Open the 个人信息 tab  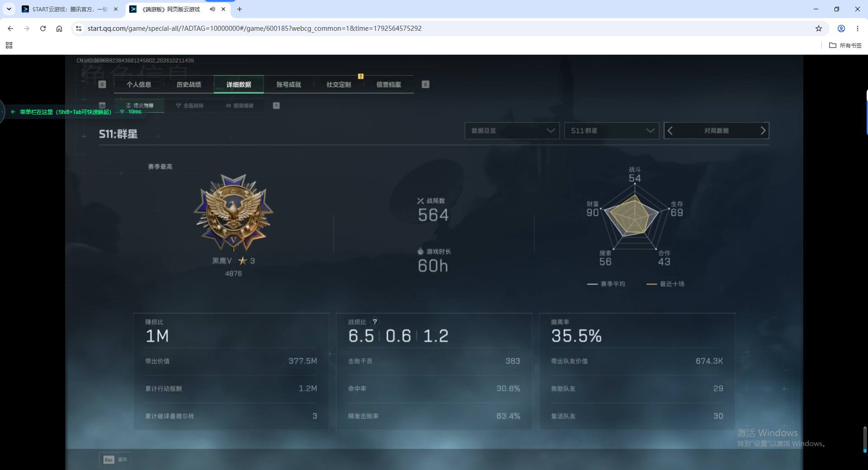139,85
